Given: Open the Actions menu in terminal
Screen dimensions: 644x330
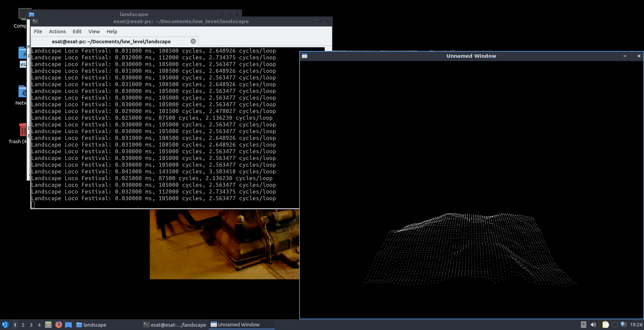Looking at the screenshot, I should click(x=57, y=32).
